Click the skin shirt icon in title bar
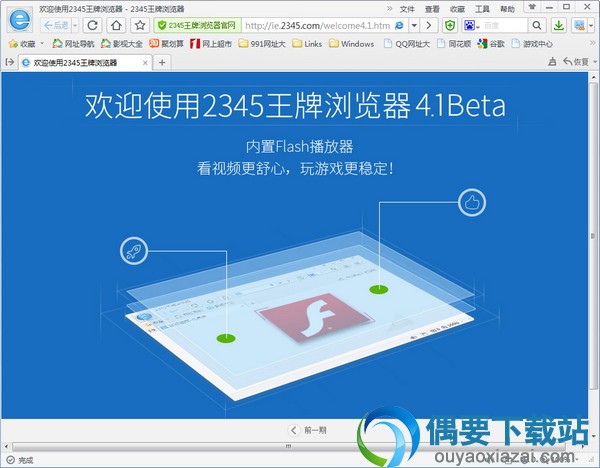The height and width of the screenshot is (468, 600). [532, 7]
